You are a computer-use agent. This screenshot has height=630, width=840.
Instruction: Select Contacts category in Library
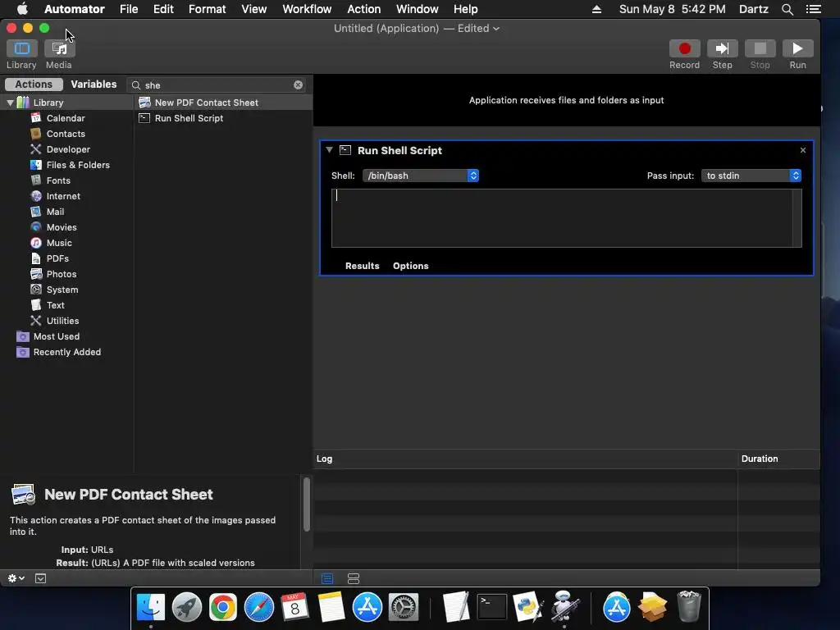point(66,134)
